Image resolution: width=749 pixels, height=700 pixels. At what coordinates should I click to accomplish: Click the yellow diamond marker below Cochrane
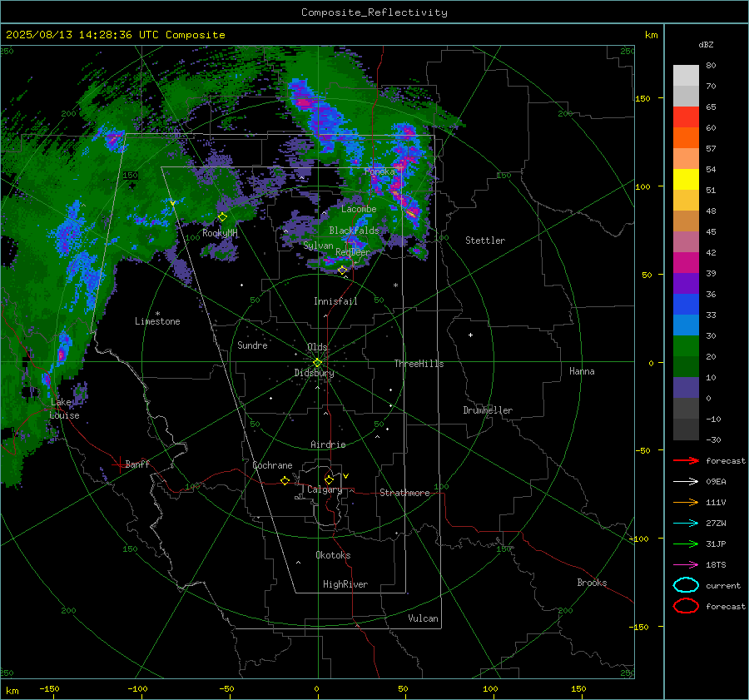(285, 480)
